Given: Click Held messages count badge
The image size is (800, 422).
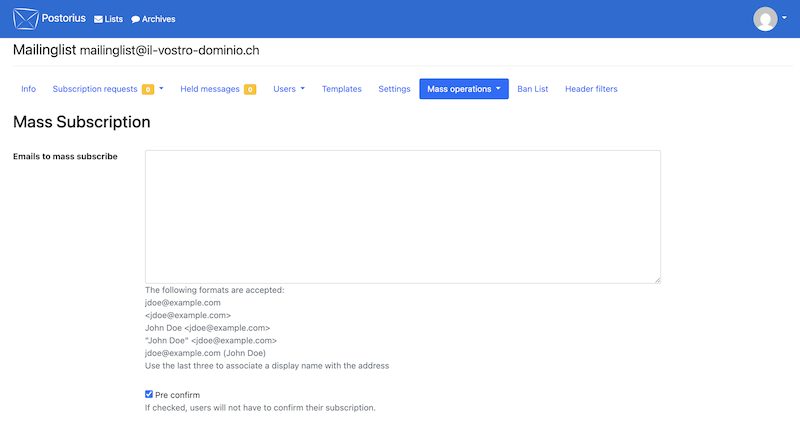Looking at the screenshot, I should [250, 89].
